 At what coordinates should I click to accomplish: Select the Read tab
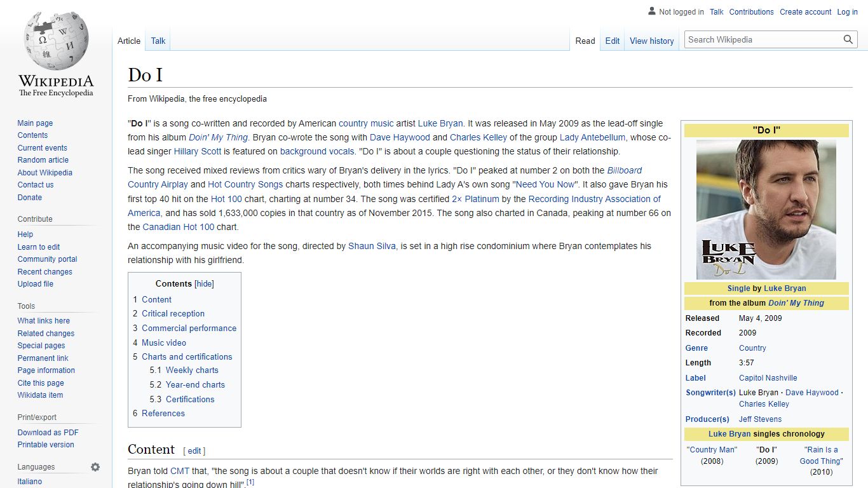pyautogui.click(x=585, y=41)
